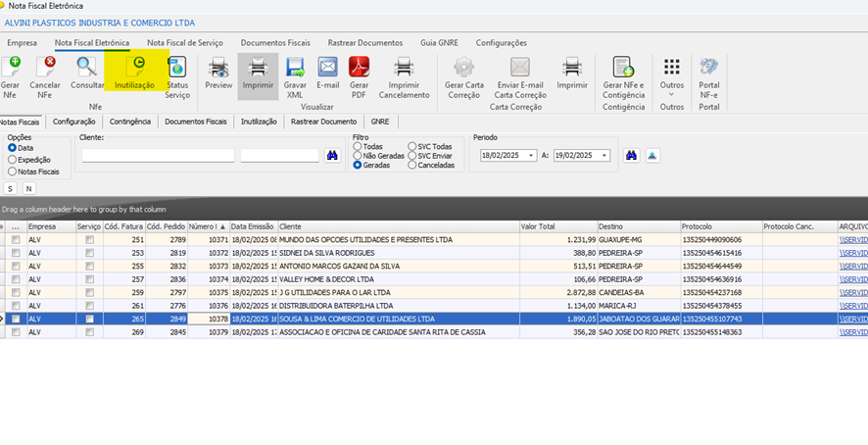This screenshot has height=445, width=868.
Task: Select the Expedição radio option
Action: [x=12, y=159]
